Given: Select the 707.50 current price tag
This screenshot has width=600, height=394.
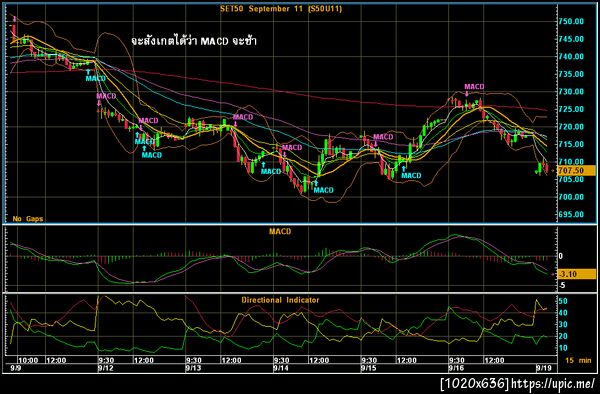Looking at the screenshot, I should click(x=577, y=171).
